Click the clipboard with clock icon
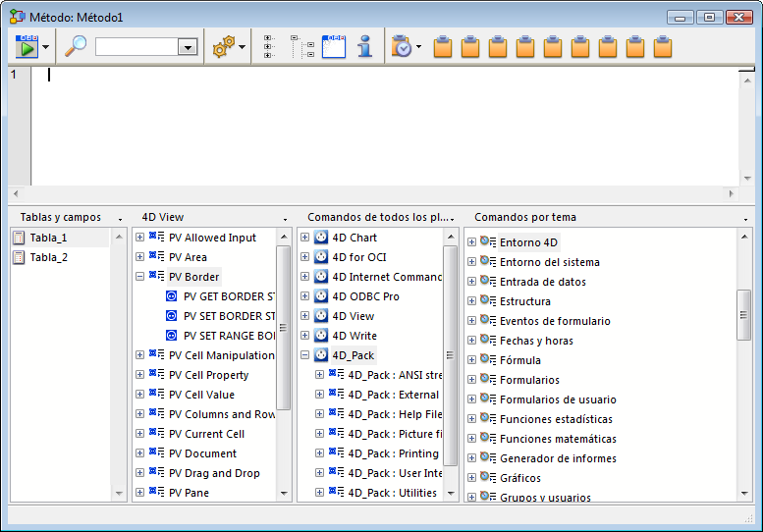Screen dimensions: 763x532 point(402,46)
